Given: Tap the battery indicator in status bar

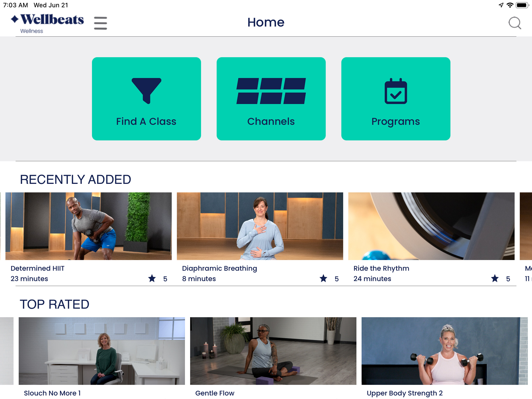Looking at the screenshot, I should pos(522,5).
